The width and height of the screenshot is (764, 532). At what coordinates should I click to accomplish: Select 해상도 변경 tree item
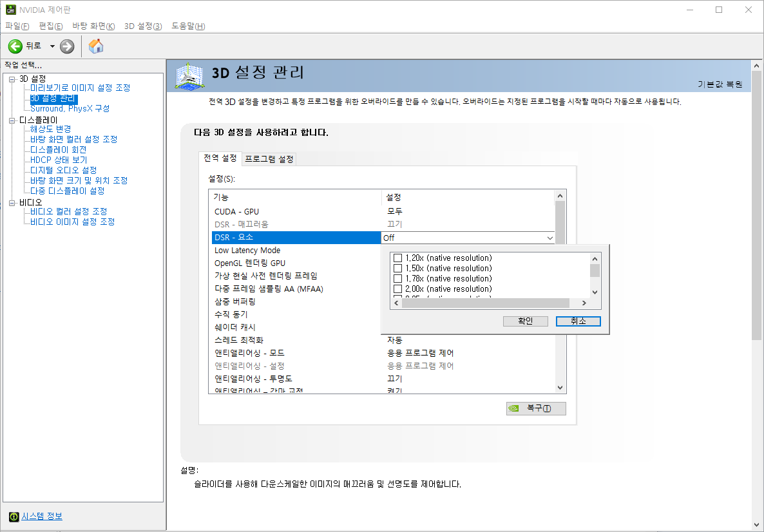(x=51, y=129)
